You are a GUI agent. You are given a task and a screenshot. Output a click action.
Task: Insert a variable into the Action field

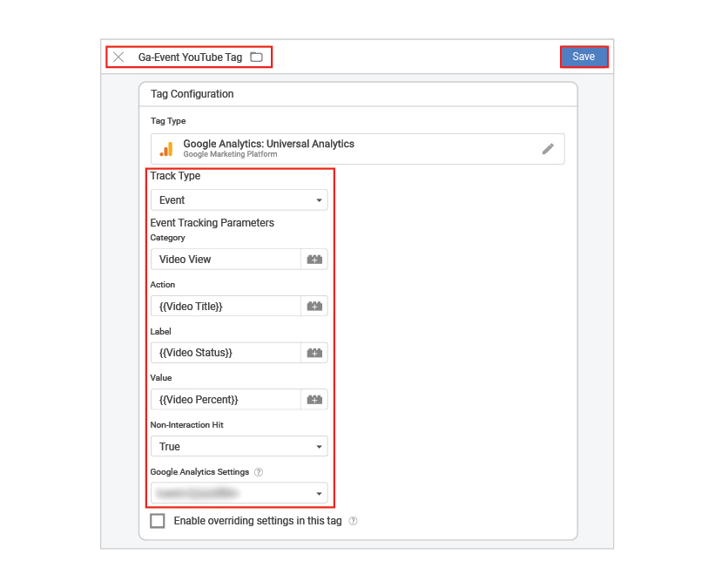coord(314,306)
